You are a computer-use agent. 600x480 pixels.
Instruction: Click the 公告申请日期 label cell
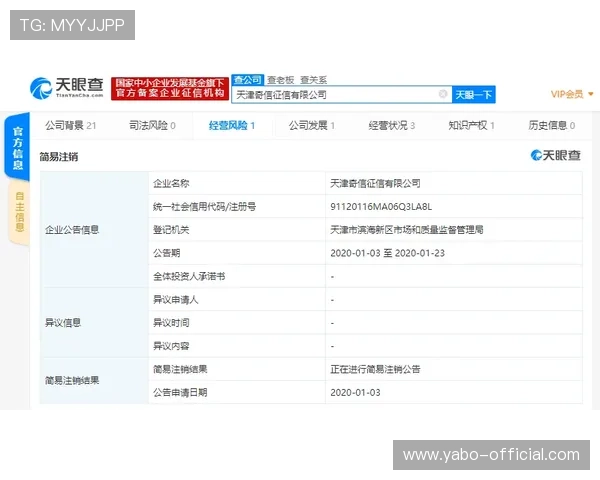[x=237, y=392]
